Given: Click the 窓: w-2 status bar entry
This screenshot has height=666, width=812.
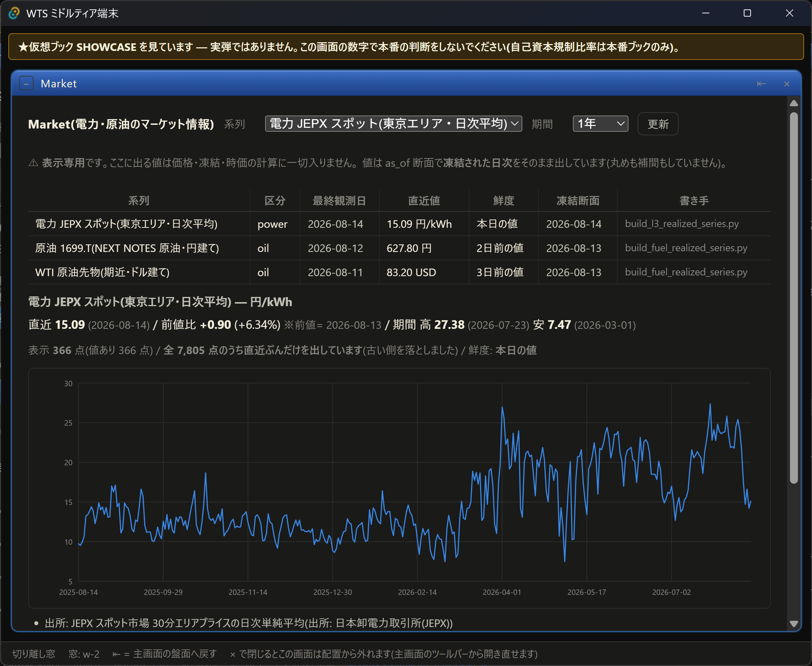Looking at the screenshot, I should coord(84,654).
